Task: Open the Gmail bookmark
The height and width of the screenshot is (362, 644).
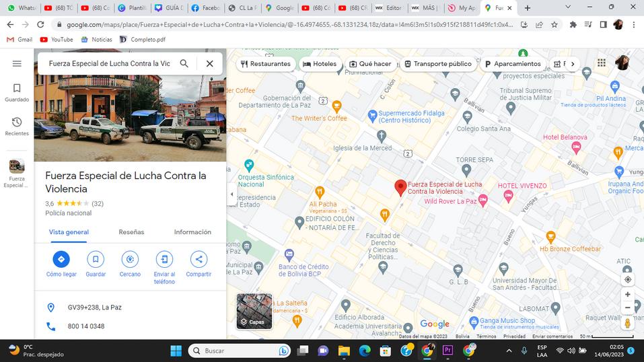Action: tap(20, 40)
